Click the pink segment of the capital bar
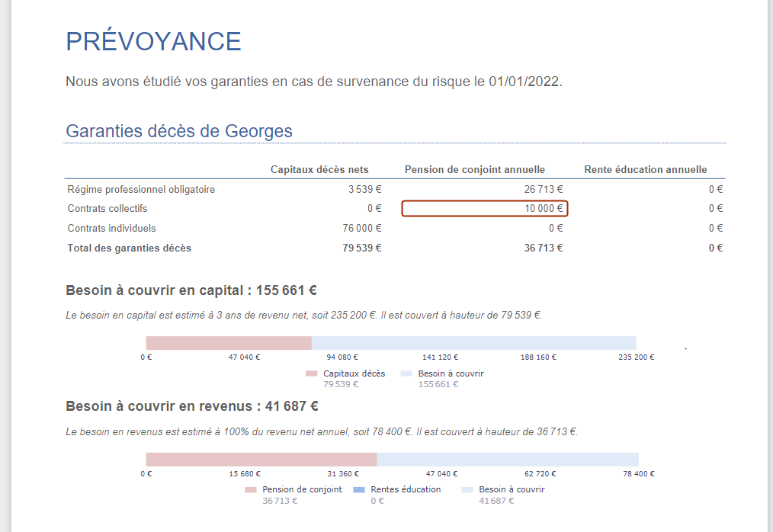Image resolution: width=773 pixels, height=532 pixels. tap(229, 343)
